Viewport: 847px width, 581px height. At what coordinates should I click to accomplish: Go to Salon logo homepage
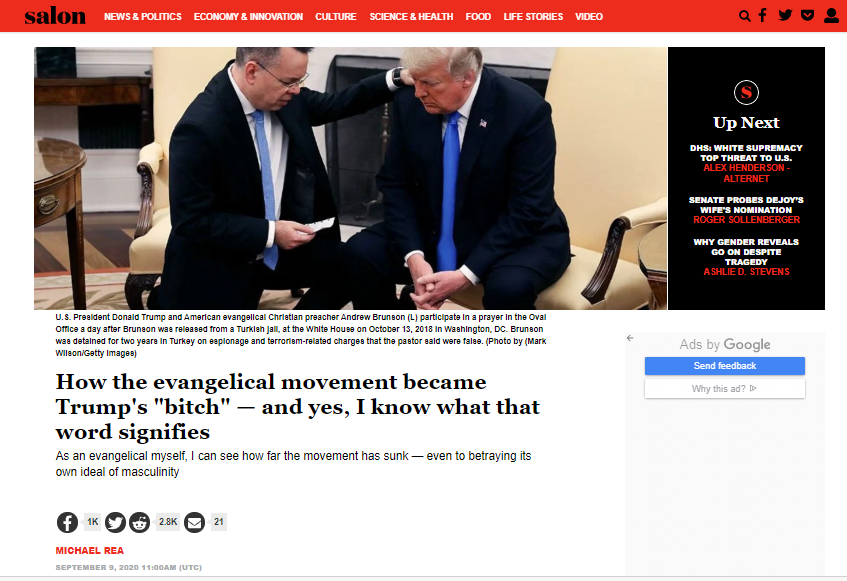55,16
